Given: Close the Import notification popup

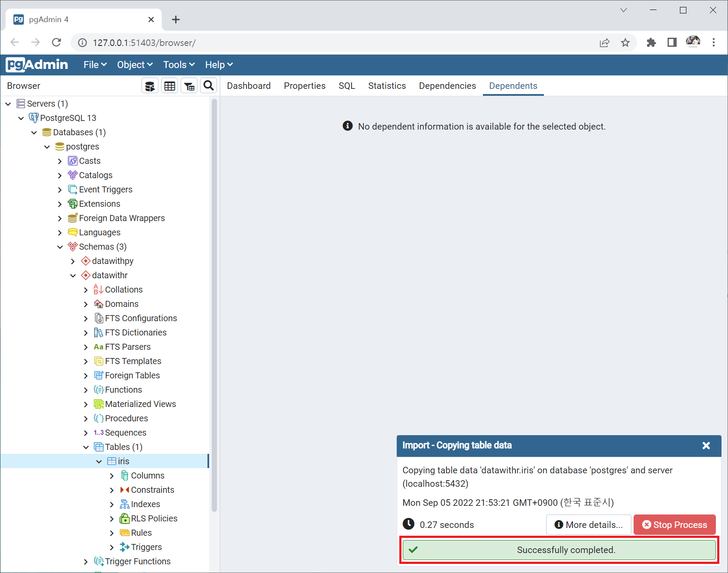Looking at the screenshot, I should coord(706,446).
